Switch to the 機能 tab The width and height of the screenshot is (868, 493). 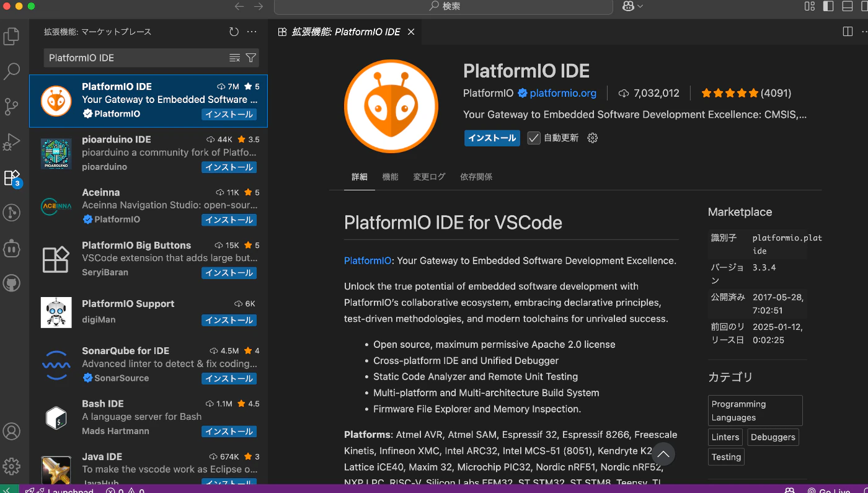click(x=390, y=177)
